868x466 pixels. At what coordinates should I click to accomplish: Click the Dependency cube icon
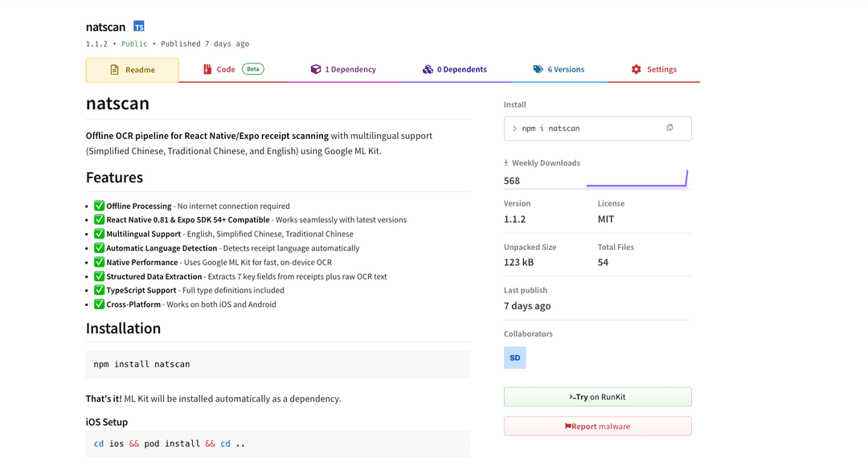(316, 69)
